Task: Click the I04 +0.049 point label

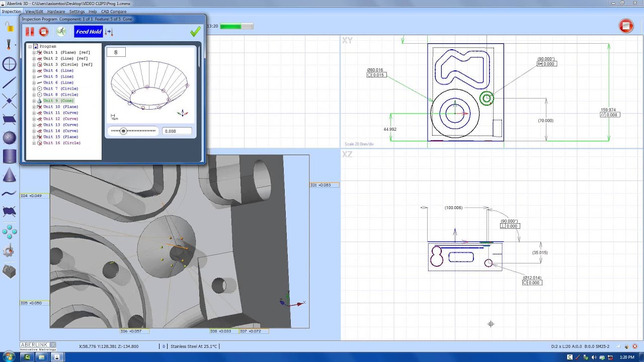Action: 35,196
